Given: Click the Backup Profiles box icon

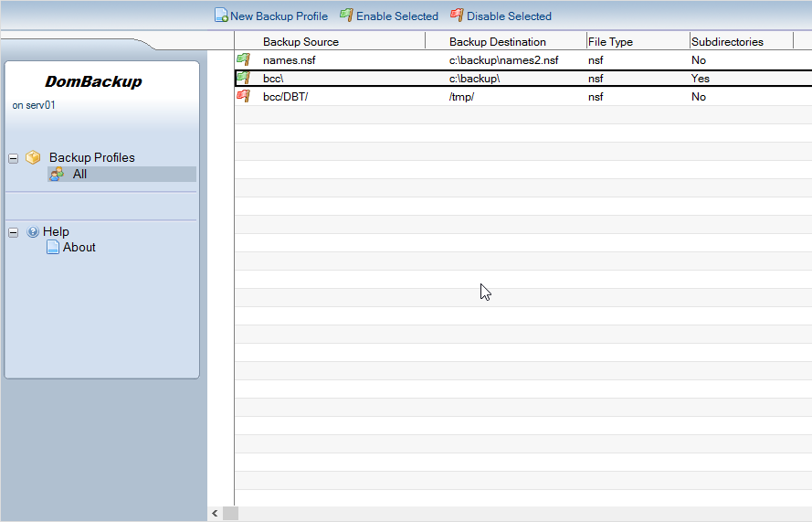Looking at the screenshot, I should pos(33,157).
